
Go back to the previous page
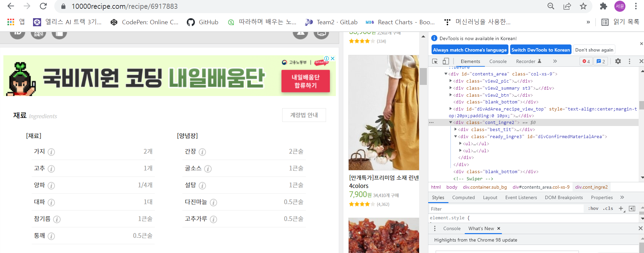tap(11, 6)
